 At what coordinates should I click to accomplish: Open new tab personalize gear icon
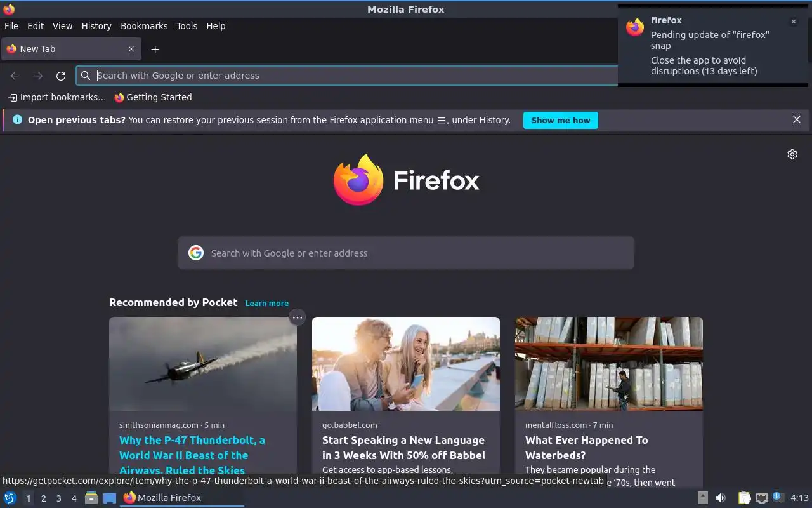(792, 154)
